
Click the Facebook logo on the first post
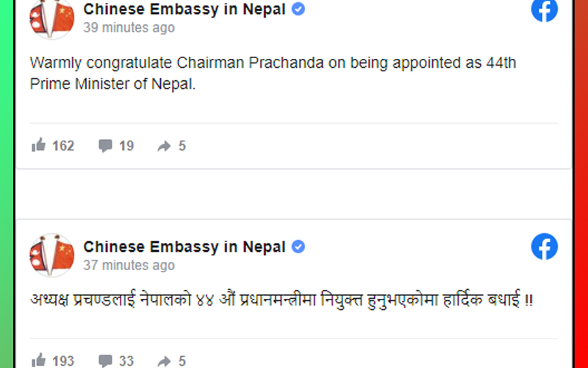545,10
